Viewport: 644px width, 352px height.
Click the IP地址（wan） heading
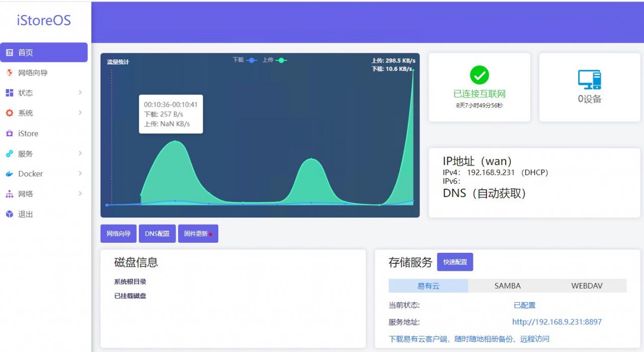point(477,161)
